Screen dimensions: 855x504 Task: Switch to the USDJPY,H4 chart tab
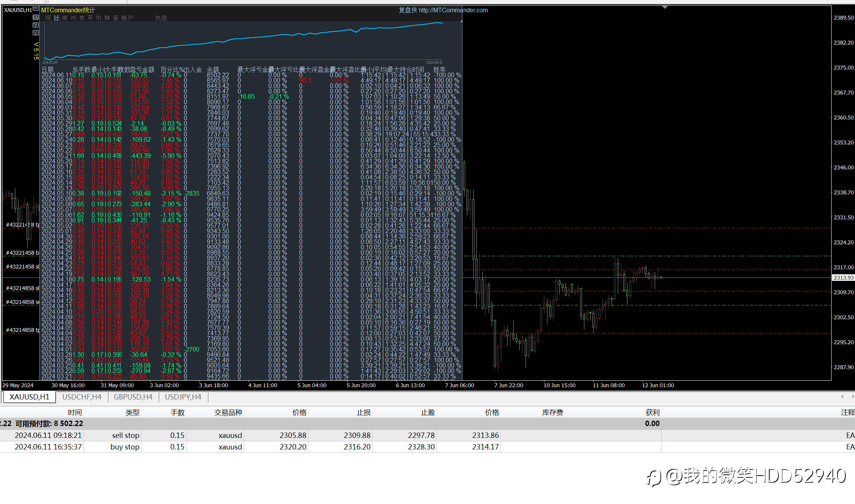[183, 397]
